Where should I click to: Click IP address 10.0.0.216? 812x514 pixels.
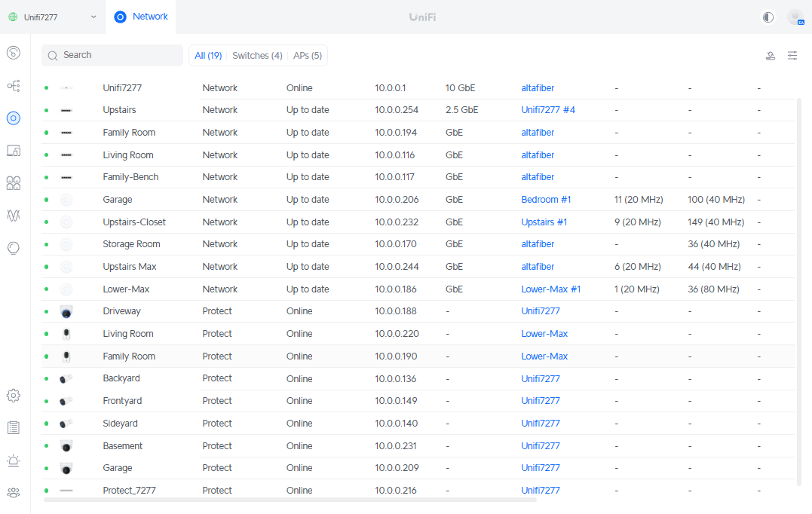396,490
